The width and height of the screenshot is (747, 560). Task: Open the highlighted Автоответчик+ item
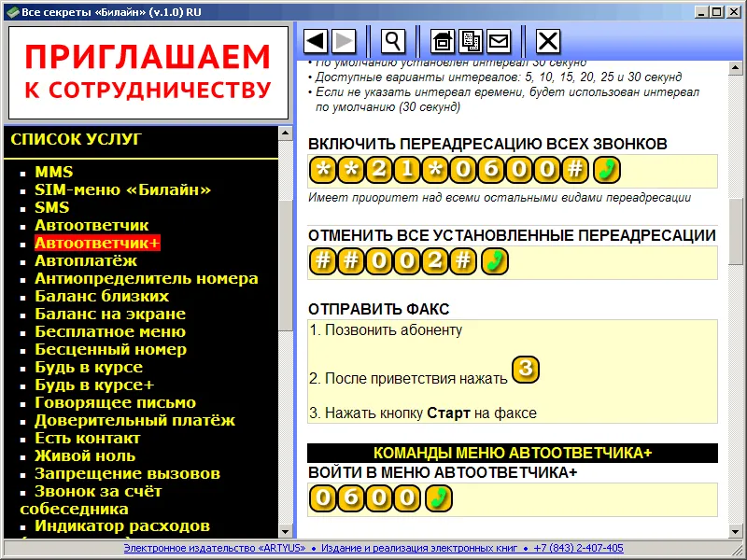[97, 243]
